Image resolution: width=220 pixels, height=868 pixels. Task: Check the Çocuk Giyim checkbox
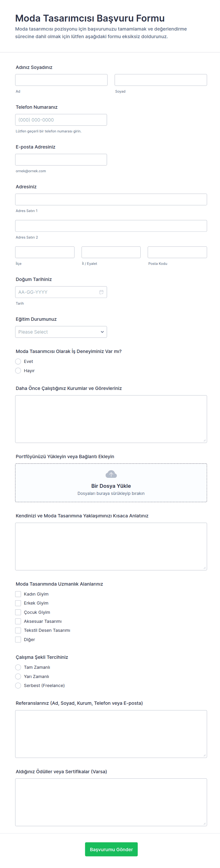click(18, 612)
